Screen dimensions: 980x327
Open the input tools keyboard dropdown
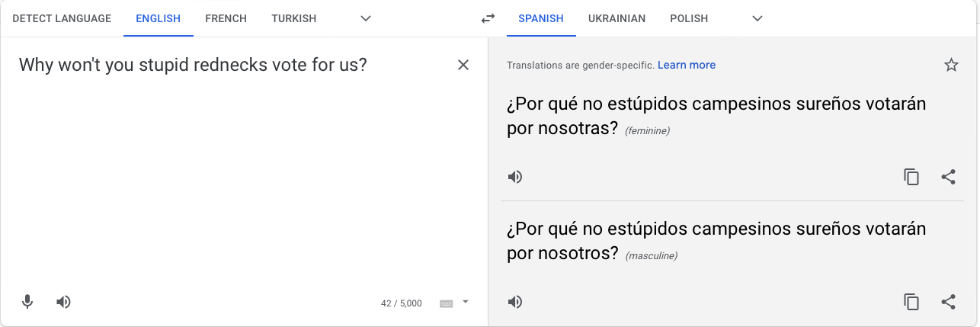(466, 302)
